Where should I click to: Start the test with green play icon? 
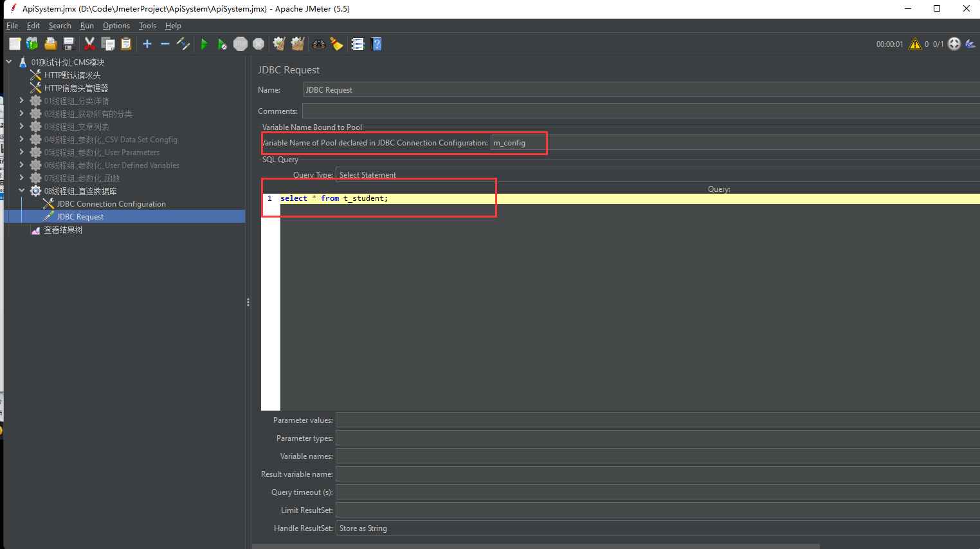coord(204,44)
